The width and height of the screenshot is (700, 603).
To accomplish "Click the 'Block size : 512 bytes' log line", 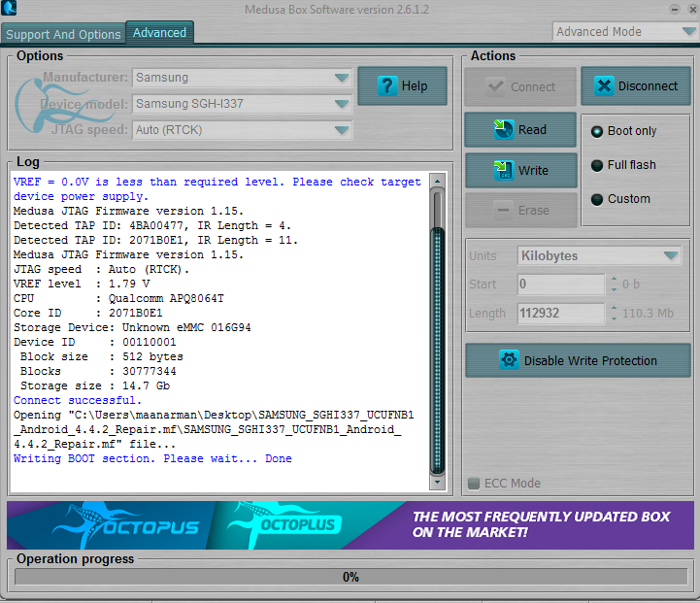I will pyautogui.click(x=101, y=356).
